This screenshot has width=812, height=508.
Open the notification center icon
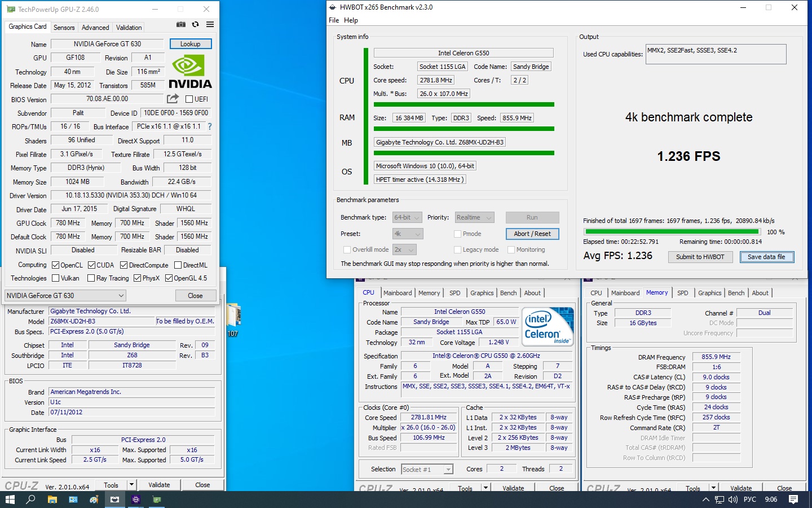point(793,500)
